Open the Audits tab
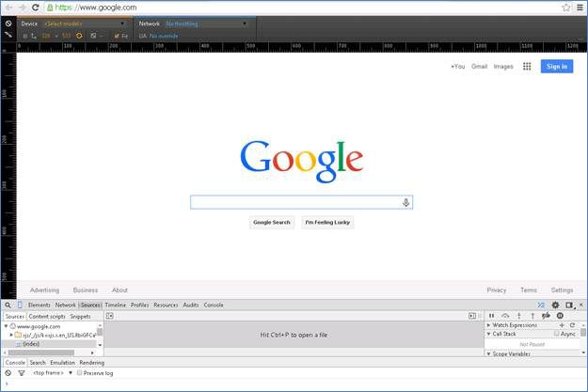The height and width of the screenshot is (392, 588). 191,306
